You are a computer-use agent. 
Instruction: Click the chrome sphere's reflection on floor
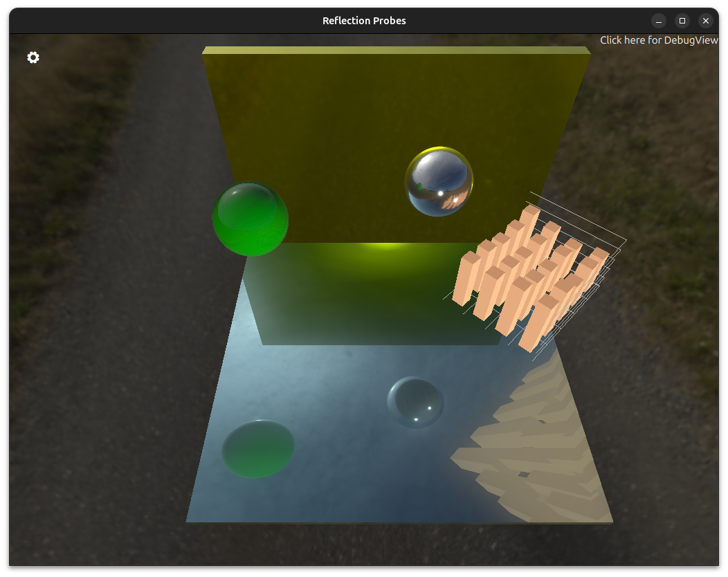pyautogui.click(x=415, y=402)
